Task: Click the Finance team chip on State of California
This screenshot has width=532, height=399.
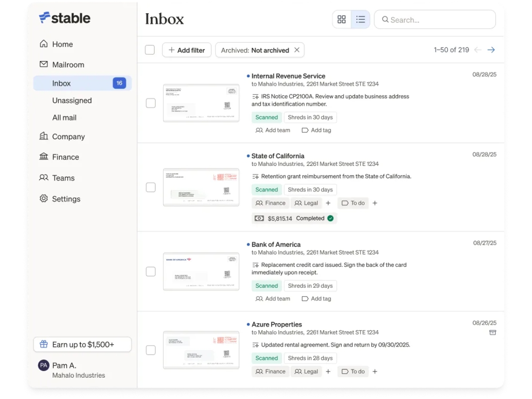Action: coord(270,203)
